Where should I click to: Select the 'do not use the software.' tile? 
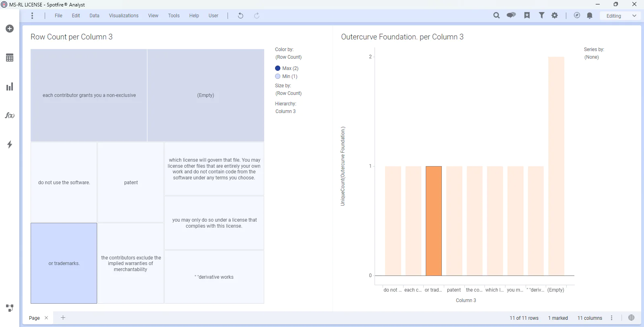click(x=64, y=182)
